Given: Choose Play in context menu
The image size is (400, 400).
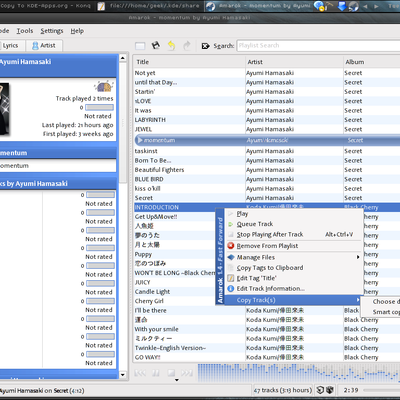Looking at the screenshot, I should coord(294,214).
